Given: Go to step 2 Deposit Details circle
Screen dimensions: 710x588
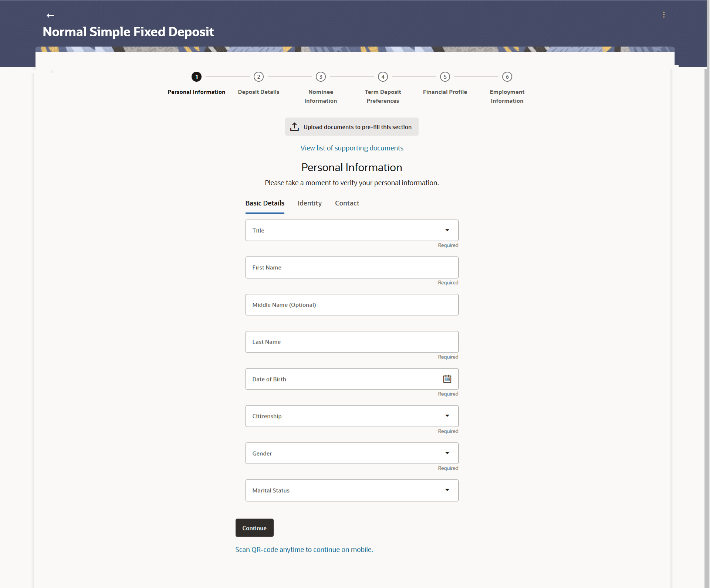Looking at the screenshot, I should click(x=258, y=77).
